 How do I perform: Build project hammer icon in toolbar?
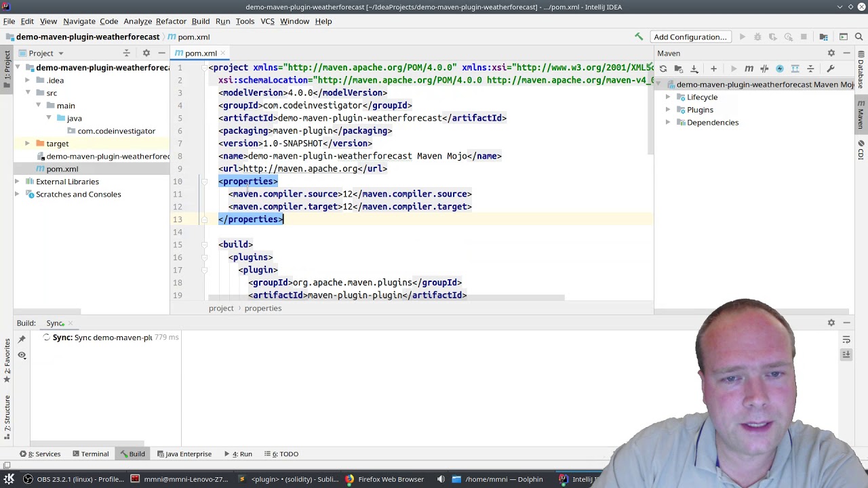tap(638, 37)
